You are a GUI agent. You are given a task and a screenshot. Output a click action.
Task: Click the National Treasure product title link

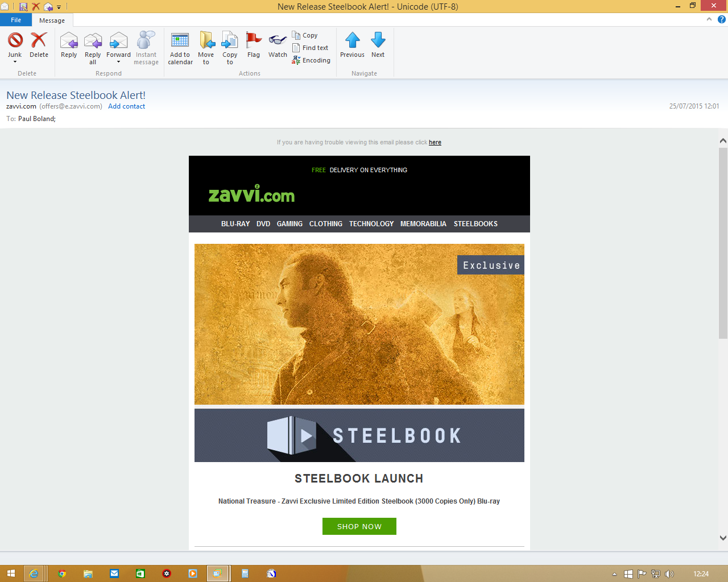359,501
